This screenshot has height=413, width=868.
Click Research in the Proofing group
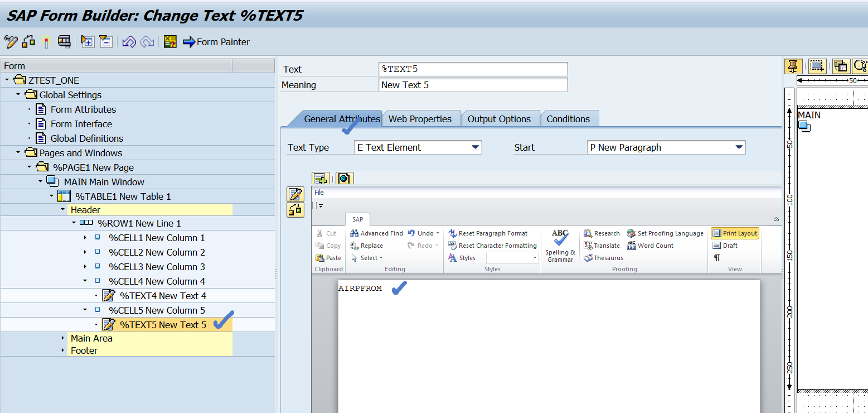[x=602, y=233]
